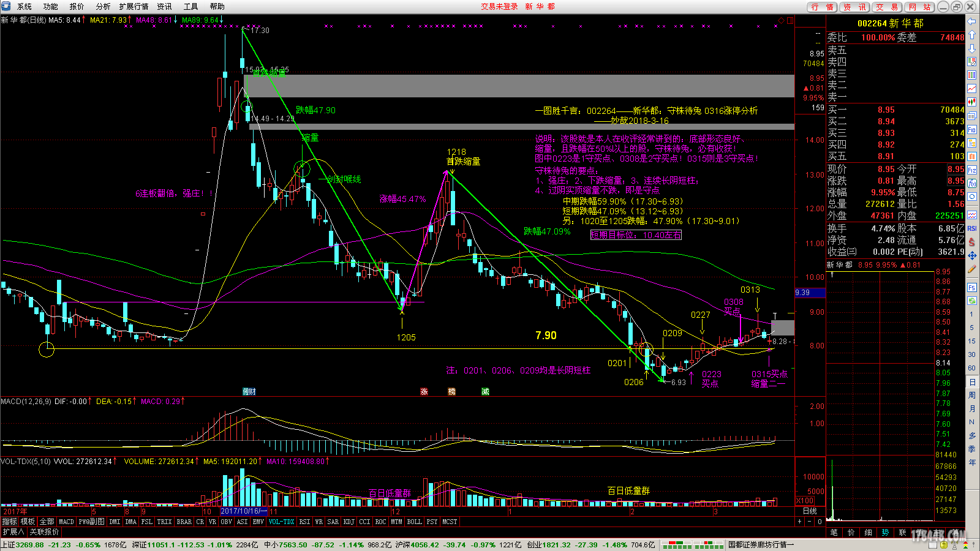Switch to 5-minute period in right toolbar
Image resolution: width=980 pixels, height=551 pixels.
click(972, 328)
